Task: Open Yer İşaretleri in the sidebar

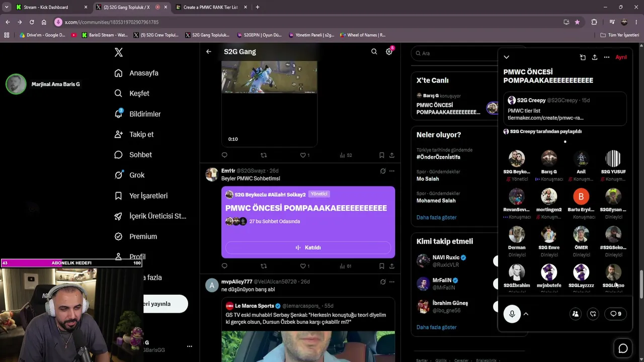Action: click(141, 196)
